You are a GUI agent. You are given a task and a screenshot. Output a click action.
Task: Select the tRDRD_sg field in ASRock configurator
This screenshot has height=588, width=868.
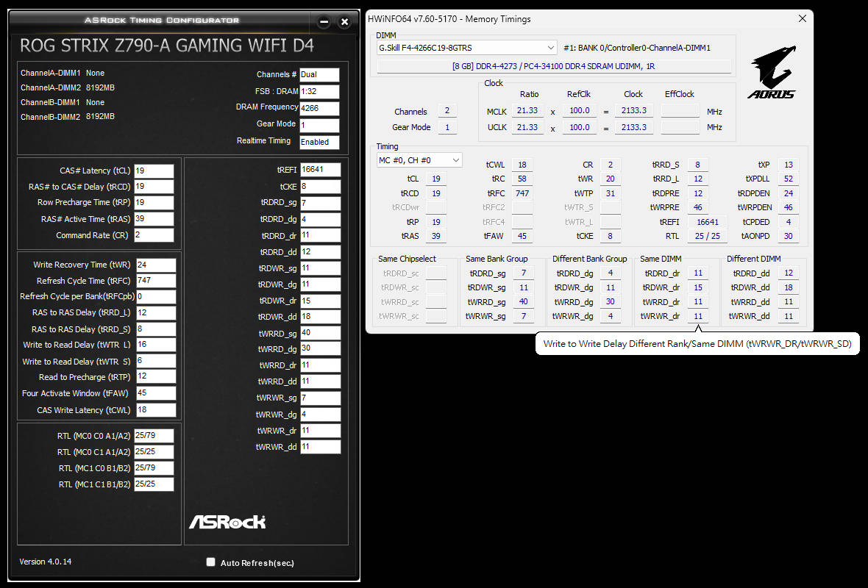(320, 203)
